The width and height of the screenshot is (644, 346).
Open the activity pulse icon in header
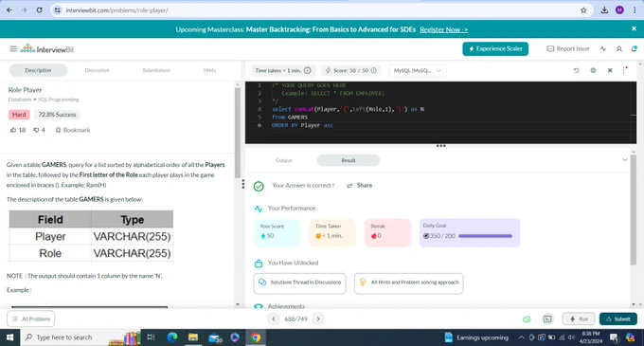pyautogui.click(x=603, y=49)
